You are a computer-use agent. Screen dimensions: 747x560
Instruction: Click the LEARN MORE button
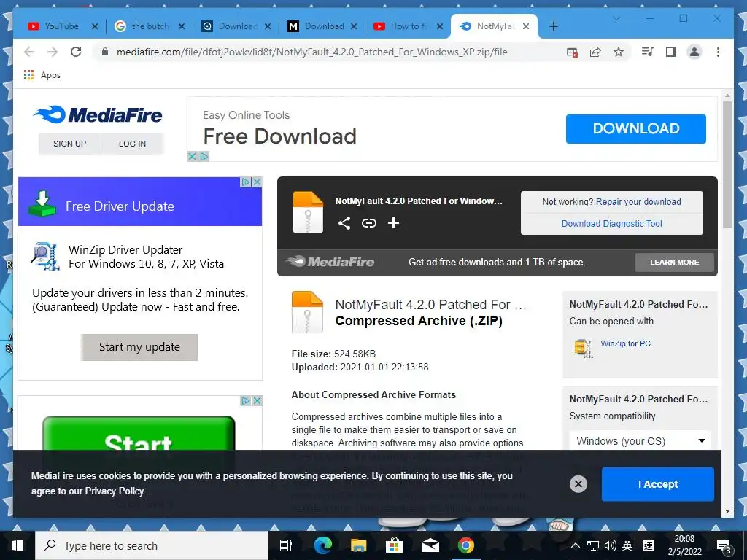click(674, 262)
